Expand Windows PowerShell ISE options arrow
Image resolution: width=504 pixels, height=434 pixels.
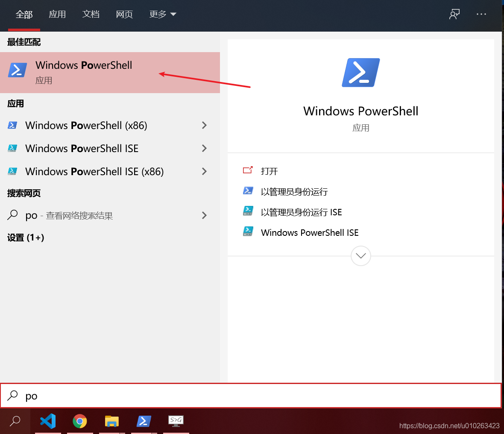point(204,149)
